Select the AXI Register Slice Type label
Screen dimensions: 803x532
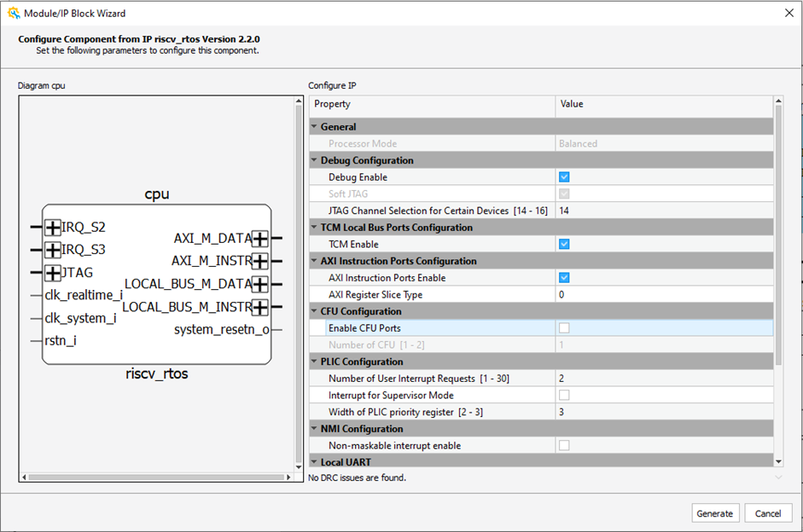(x=375, y=295)
